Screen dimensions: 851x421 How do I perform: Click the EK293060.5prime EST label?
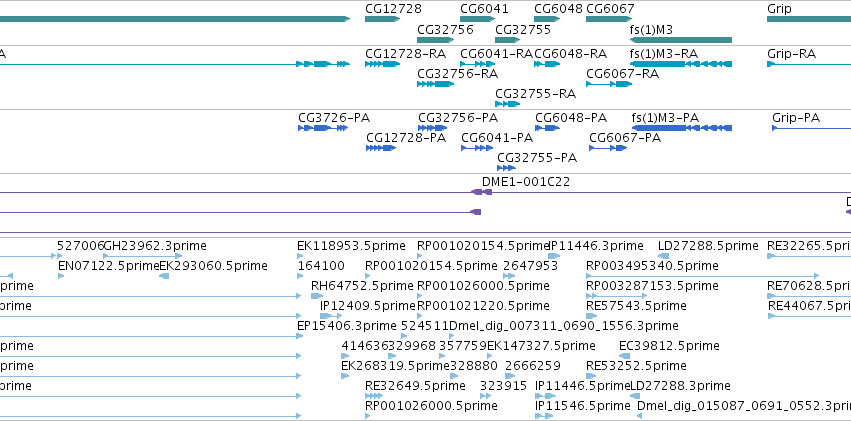213,266
